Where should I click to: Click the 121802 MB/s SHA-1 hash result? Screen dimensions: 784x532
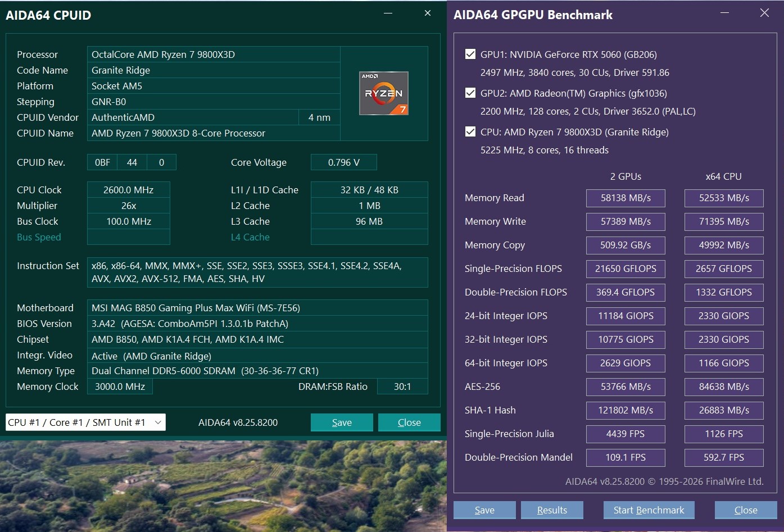(x=626, y=410)
